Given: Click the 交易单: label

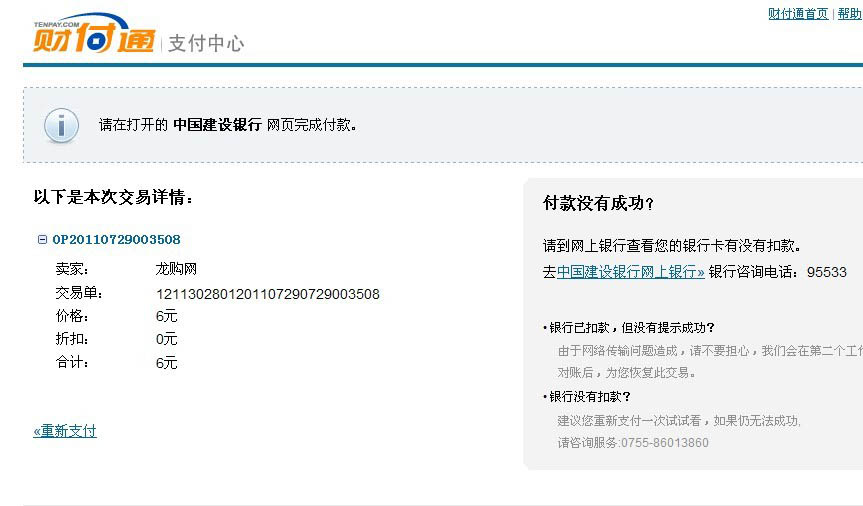Looking at the screenshot, I should click(79, 293).
